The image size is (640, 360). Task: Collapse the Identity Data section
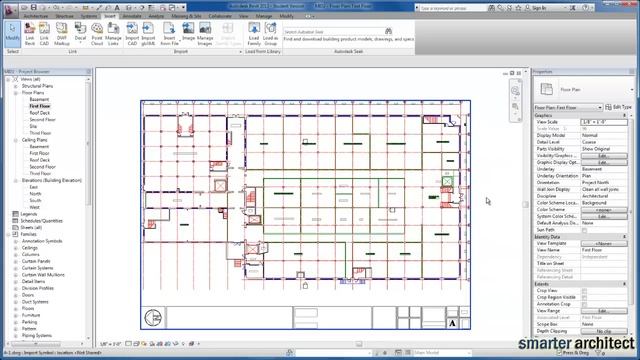click(x=624, y=237)
